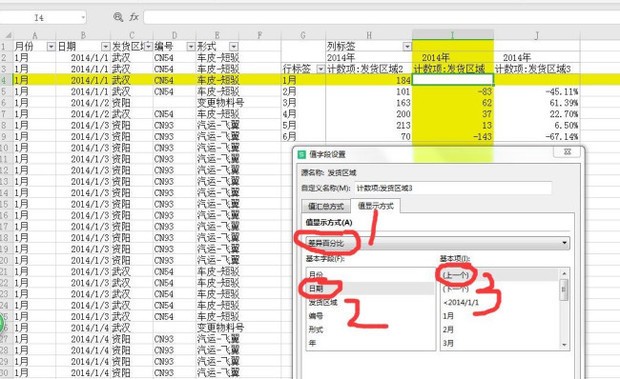Open the 发货区域 filter dropdown in C1
Screen dimensions: 620x379
pyautogui.click(x=148, y=47)
